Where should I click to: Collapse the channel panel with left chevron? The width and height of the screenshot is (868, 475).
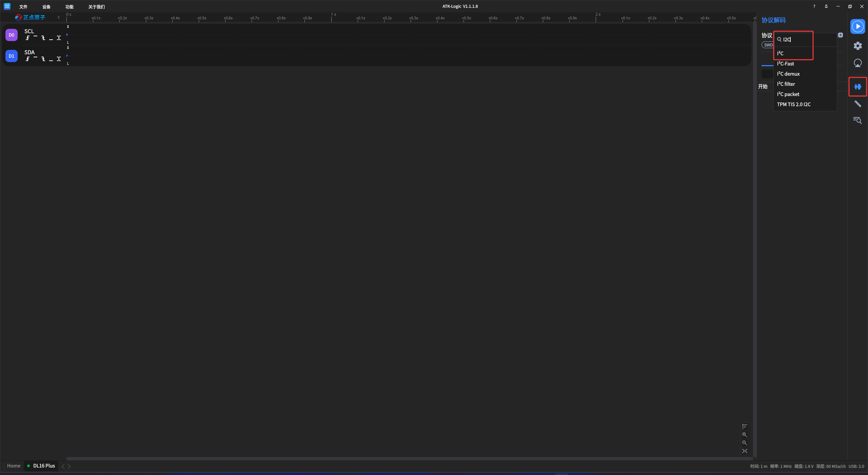click(x=59, y=17)
